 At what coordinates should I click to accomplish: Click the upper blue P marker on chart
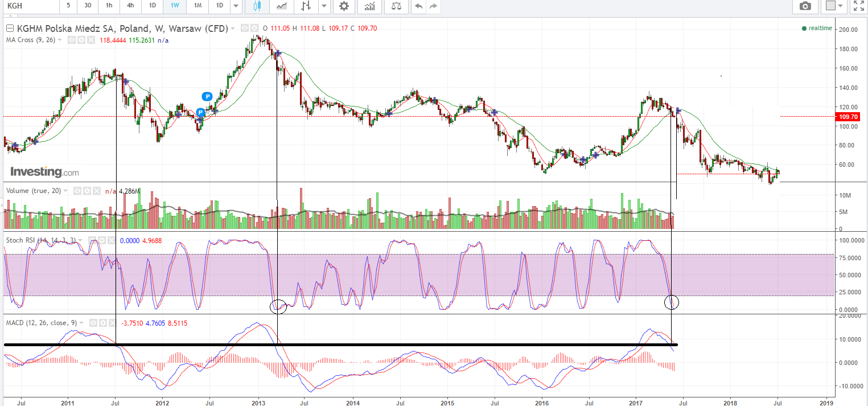[x=207, y=96]
